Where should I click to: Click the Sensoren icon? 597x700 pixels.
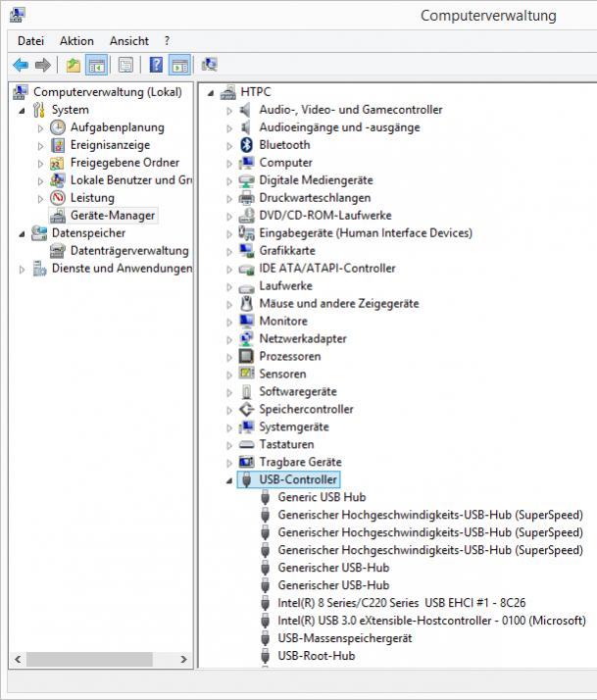(x=246, y=374)
